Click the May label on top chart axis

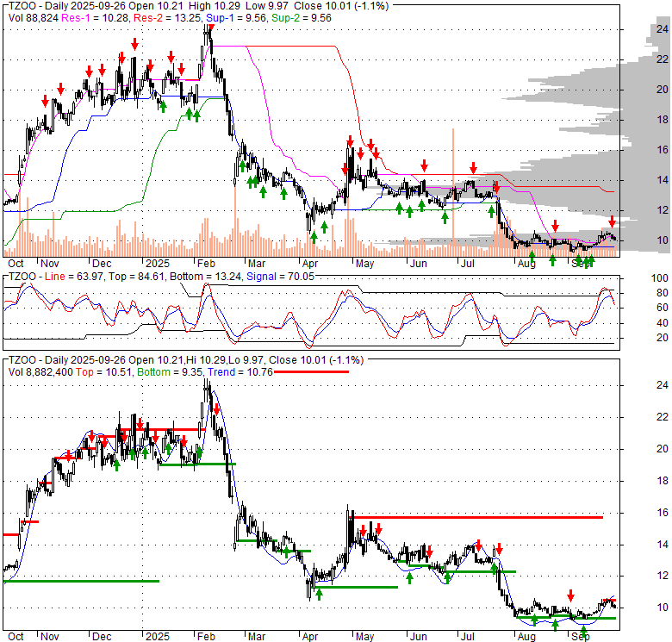(364, 264)
